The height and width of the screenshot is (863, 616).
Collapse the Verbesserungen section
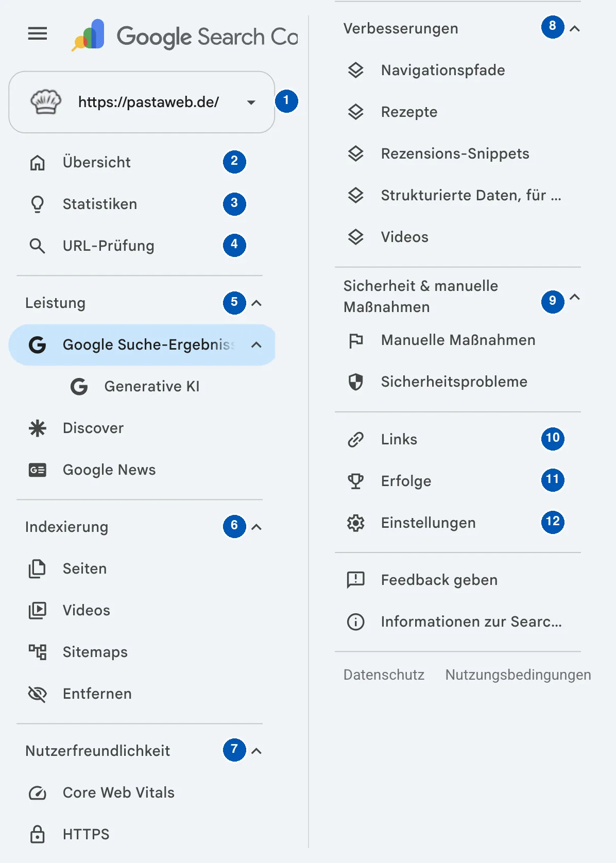click(575, 28)
